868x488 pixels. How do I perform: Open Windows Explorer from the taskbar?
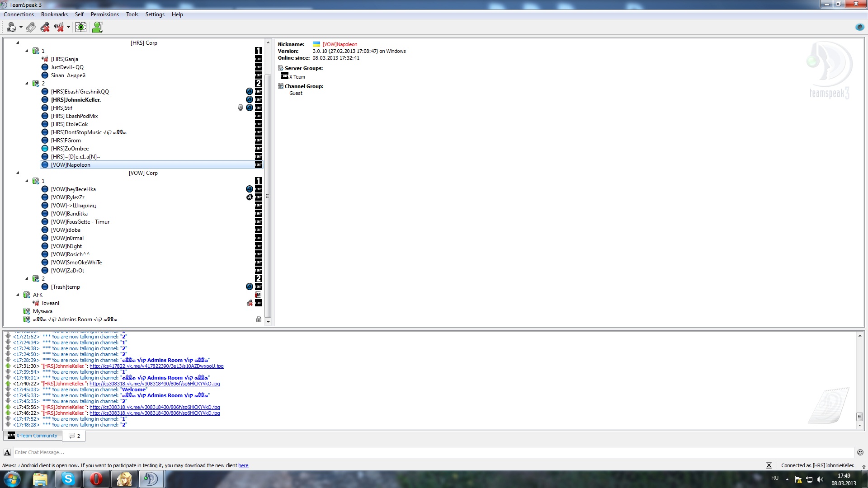coord(40,479)
